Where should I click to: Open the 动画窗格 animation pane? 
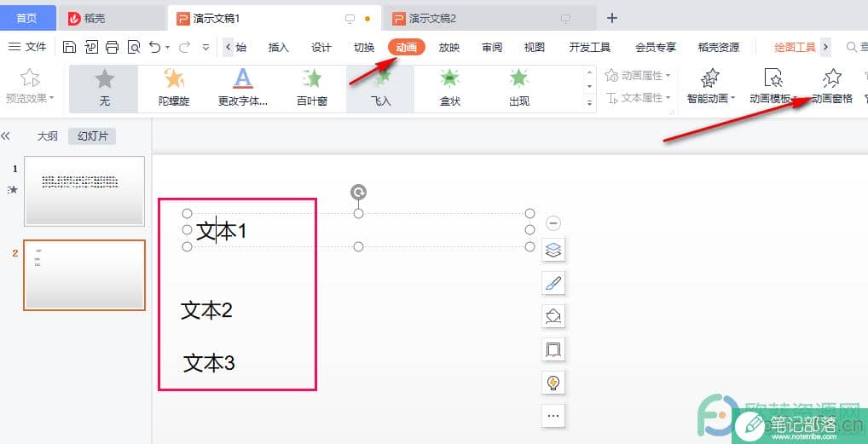click(x=832, y=88)
